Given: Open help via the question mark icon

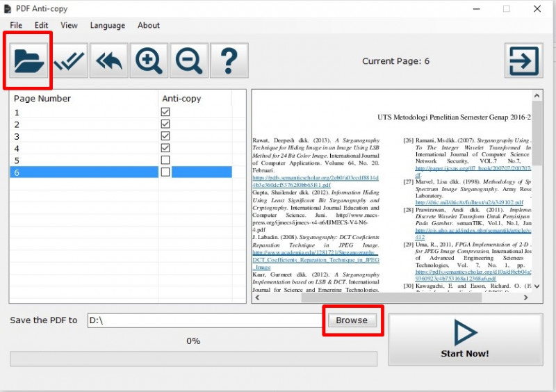Looking at the screenshot, I should [229, 60].
